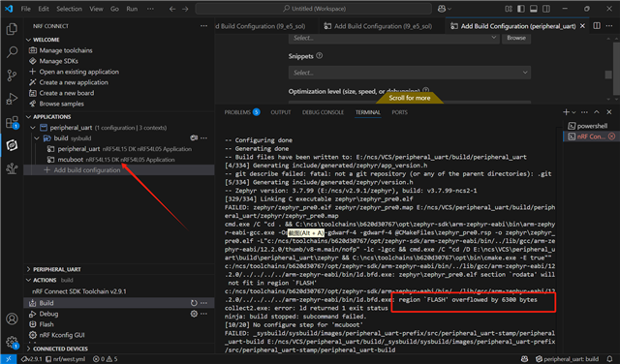Close the Add Build Configuration (peripheral_uart) tab
The height and width of the screenshot is (364, 620).
click(582, 26)
